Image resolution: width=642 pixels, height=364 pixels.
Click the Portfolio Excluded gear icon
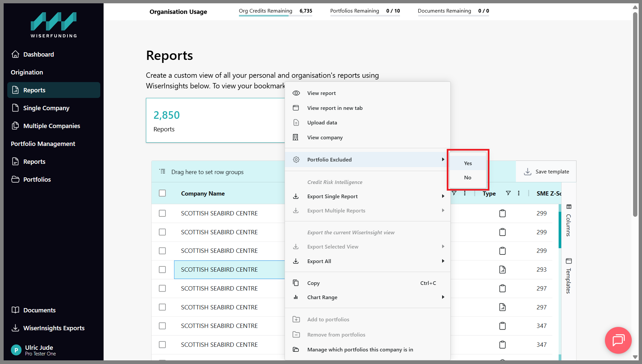point(296,159)
